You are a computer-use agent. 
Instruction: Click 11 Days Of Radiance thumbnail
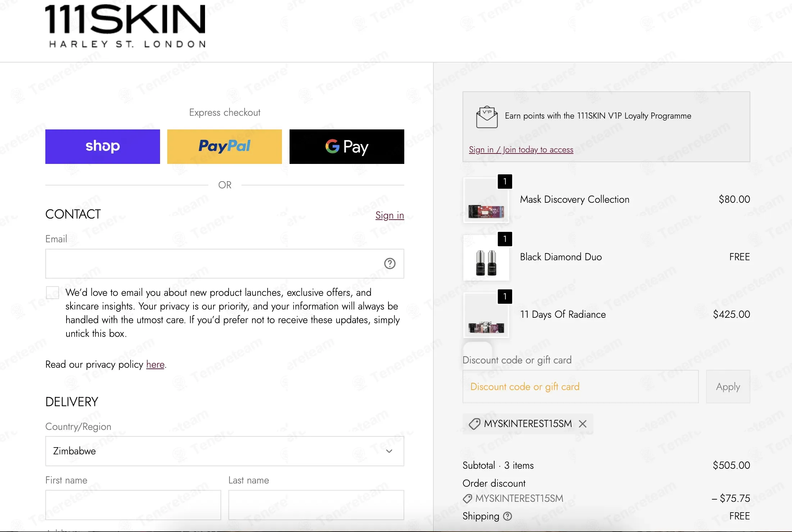[x=486, y=315]
